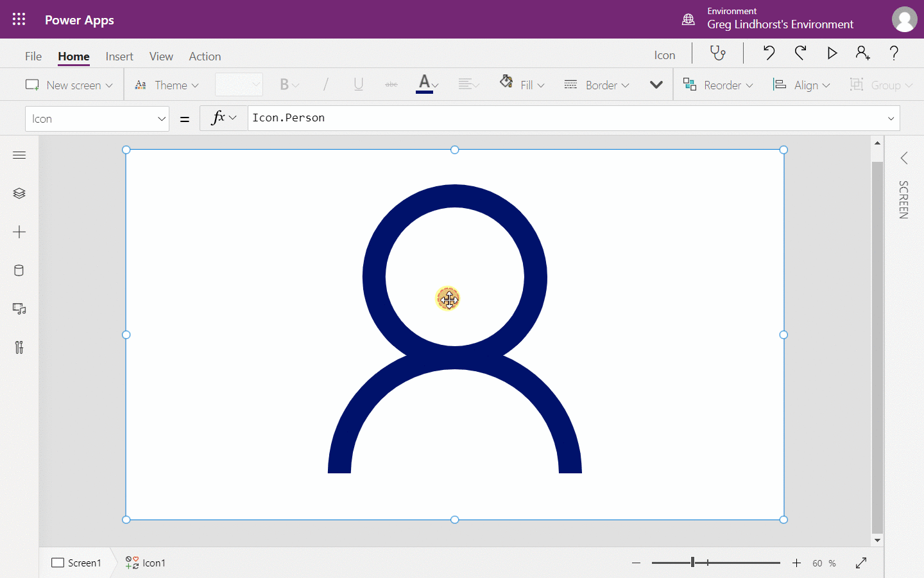Collapse the left navigation with hamburger icon
This screenshot has width=924, height=578.
coord(19,155)
